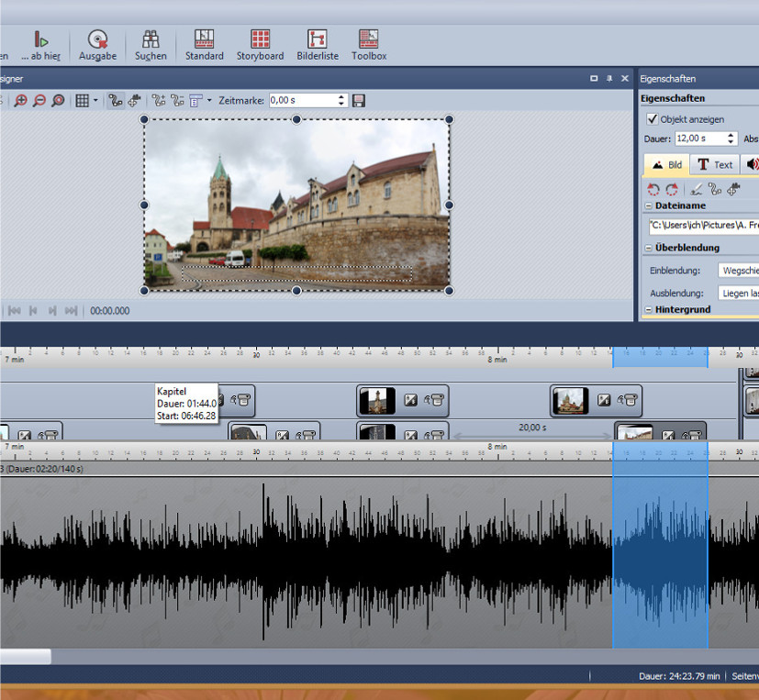Screen dimensions: 759x700
Task: Click the rotate left icon in Bild tab
Action: click(x=653, y=189)
